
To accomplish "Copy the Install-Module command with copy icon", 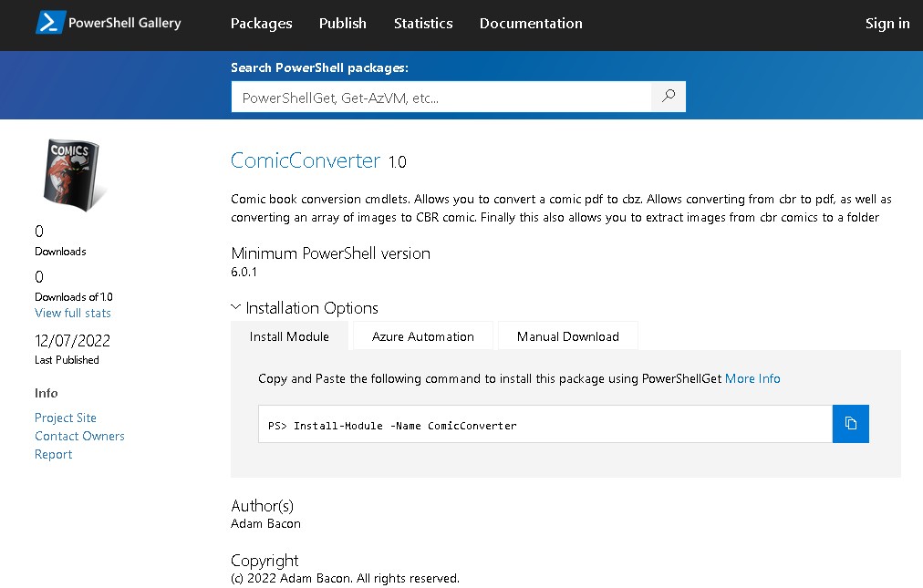I will [x=851, y=424].
